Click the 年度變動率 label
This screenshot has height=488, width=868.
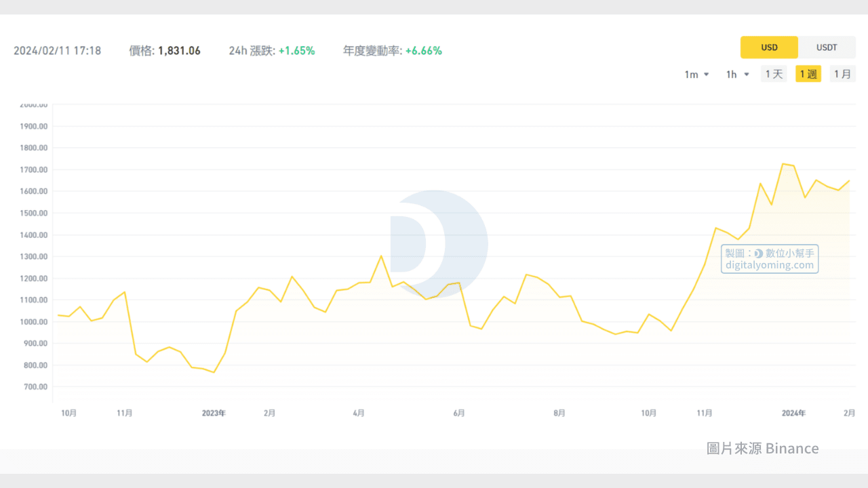tap(372, 51)
